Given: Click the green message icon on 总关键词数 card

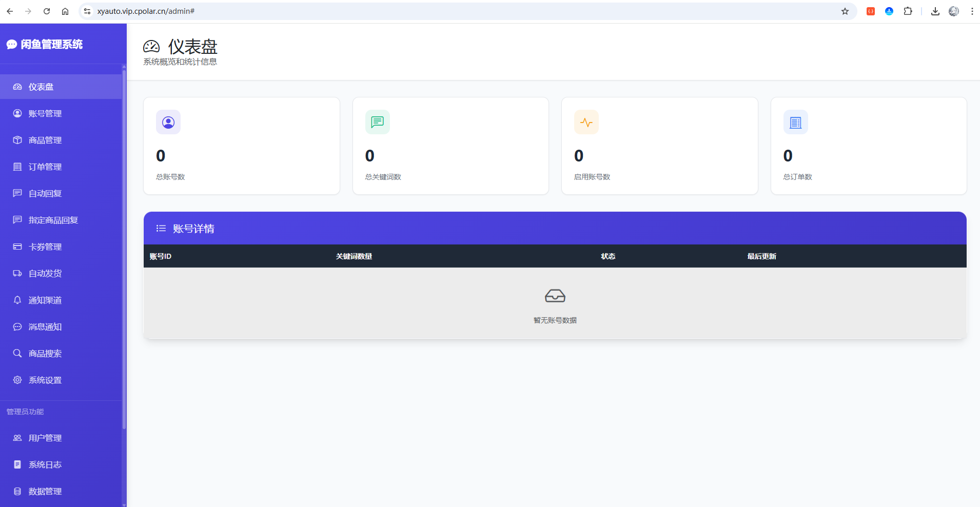Looking at the screenshot, I should coord(378,122).
